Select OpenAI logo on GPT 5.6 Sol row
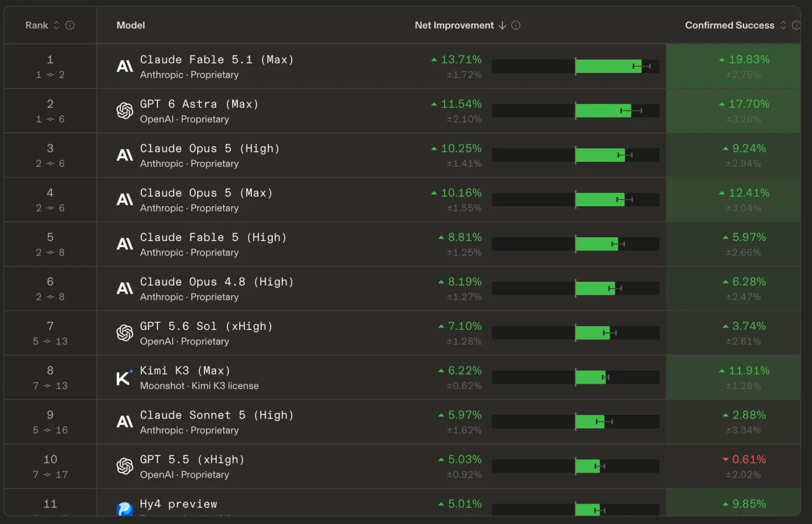This screenshot has width=812, height=524. click(125, 332)
